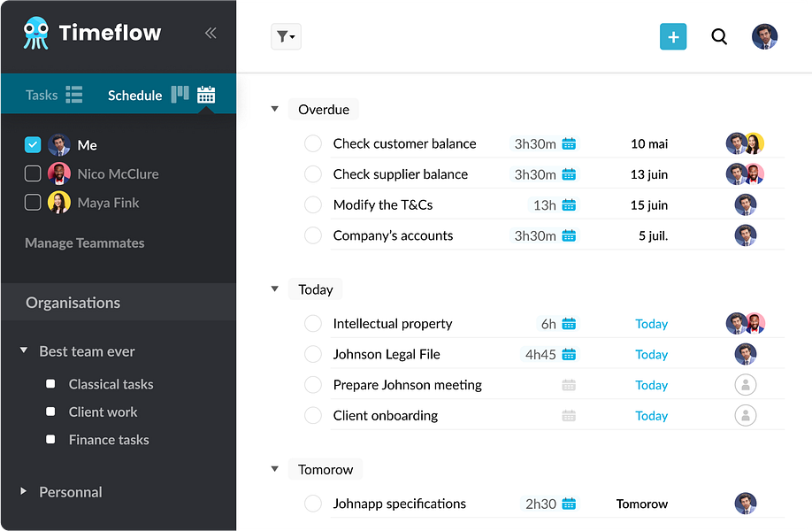Switch to the Schedule view
Image resolution: width=812 pixels, height=531 pixels.
point(134,94)
